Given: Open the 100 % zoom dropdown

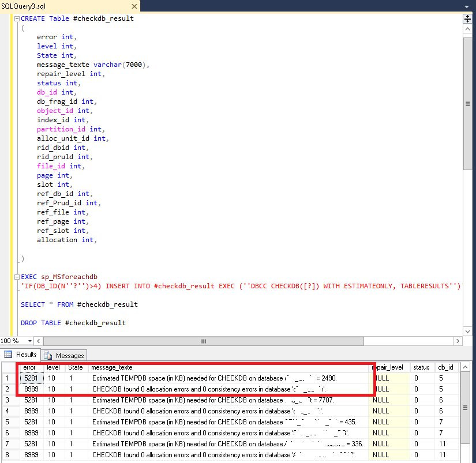Looking at the screenshot, I should pos(30,341).
